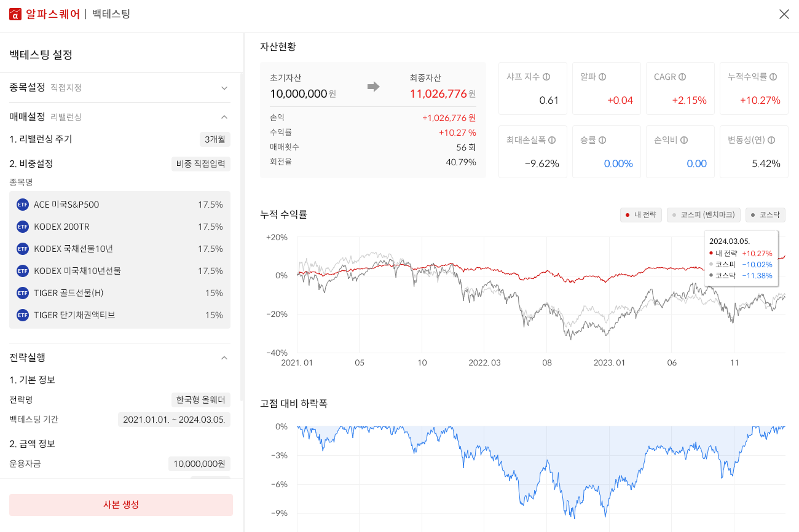The width and height of the screenshot is (799, 532).
Task: Open info tooltip for 최대손실폭
Action: coord(552,140)
